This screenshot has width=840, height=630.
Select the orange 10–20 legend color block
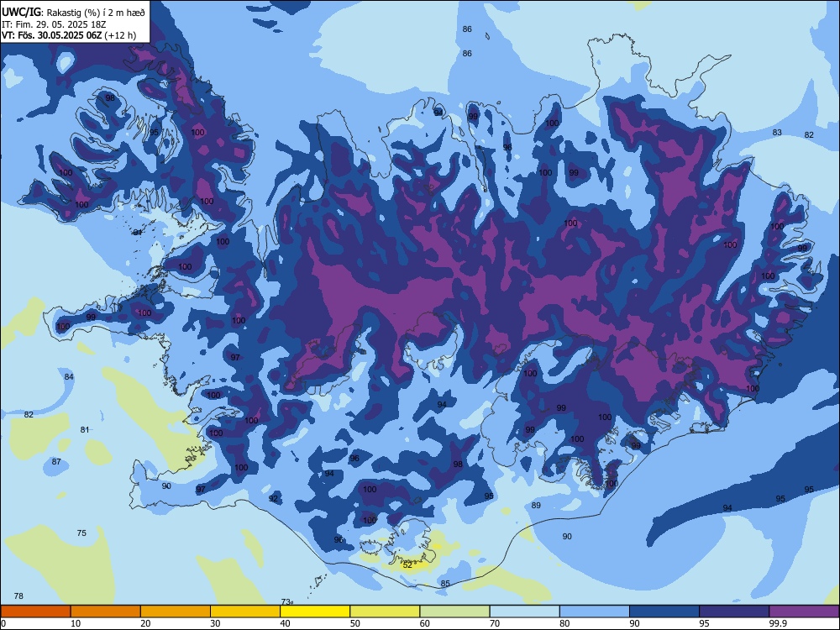[x=106, y=612]
